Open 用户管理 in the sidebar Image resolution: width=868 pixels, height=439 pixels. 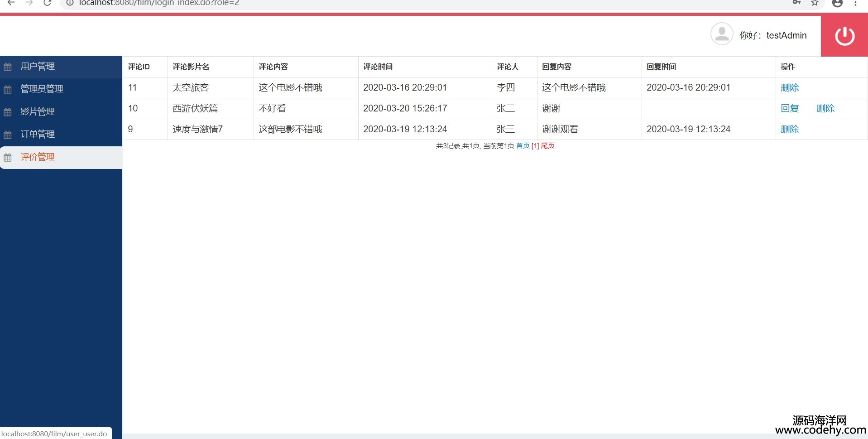[x=38, y=67]
